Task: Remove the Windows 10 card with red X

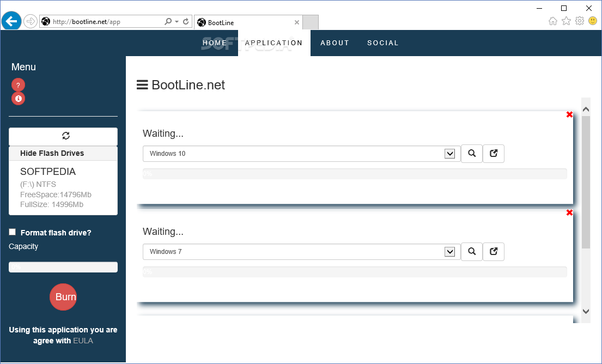Action: [x=569, y=114]
